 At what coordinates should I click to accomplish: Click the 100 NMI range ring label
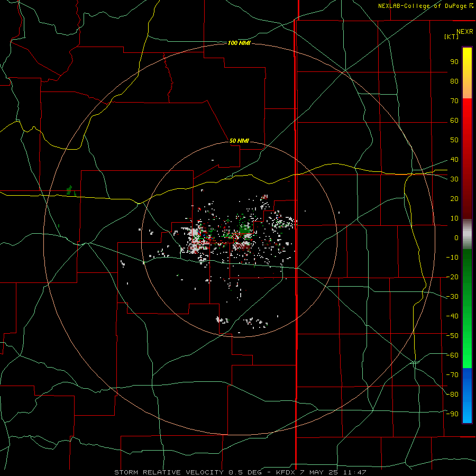click(239, 43)
